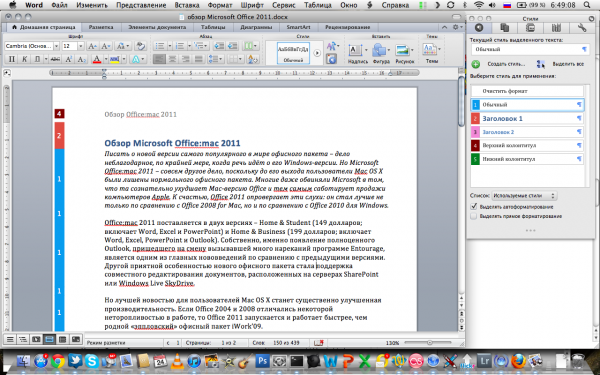The width and height of the screenshot is (600, 375).
Task: Open the Сервис menu in menu bar
Action: (x=284, y=5)
